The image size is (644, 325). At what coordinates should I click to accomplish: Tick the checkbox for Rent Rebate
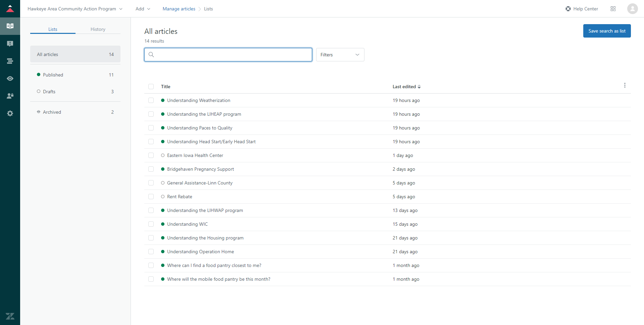tap(151, 197)
